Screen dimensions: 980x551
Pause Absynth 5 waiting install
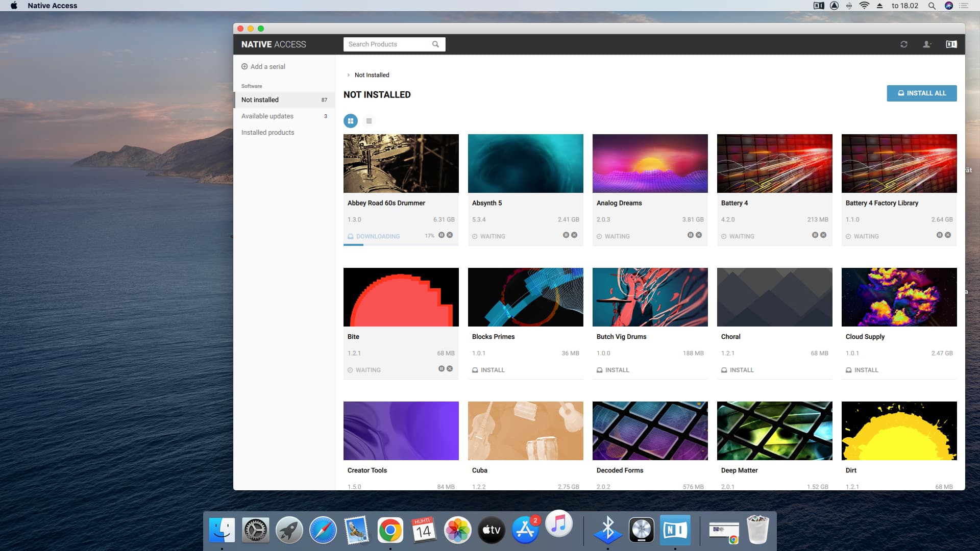pyautogui.click(x=566, y=235)
